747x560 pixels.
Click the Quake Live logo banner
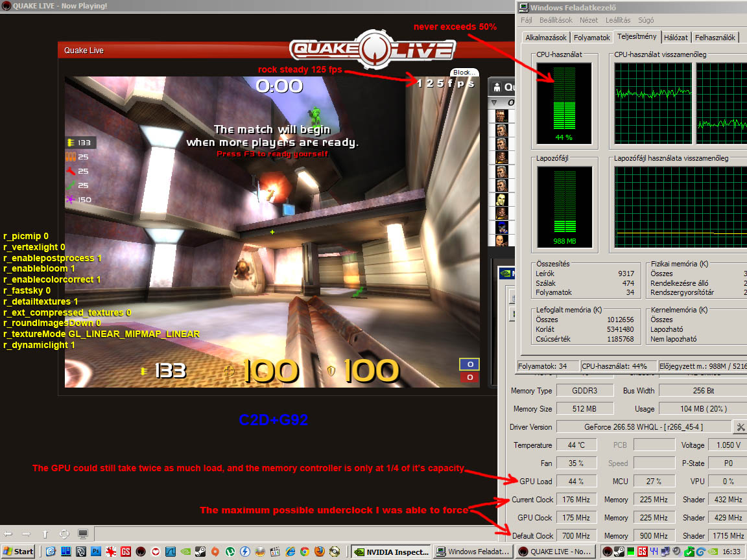(372, 49)
